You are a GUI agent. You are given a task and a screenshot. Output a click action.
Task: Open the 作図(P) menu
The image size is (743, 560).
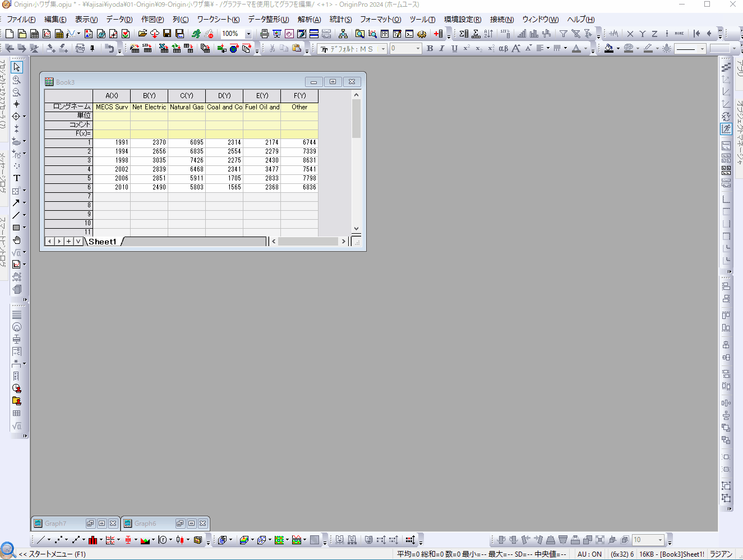153,19
